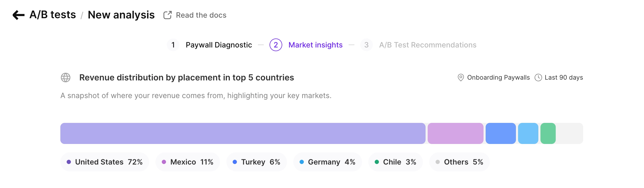Open the Read the docs link
This screenshot has height=188, width=644.
click(201, 15)
